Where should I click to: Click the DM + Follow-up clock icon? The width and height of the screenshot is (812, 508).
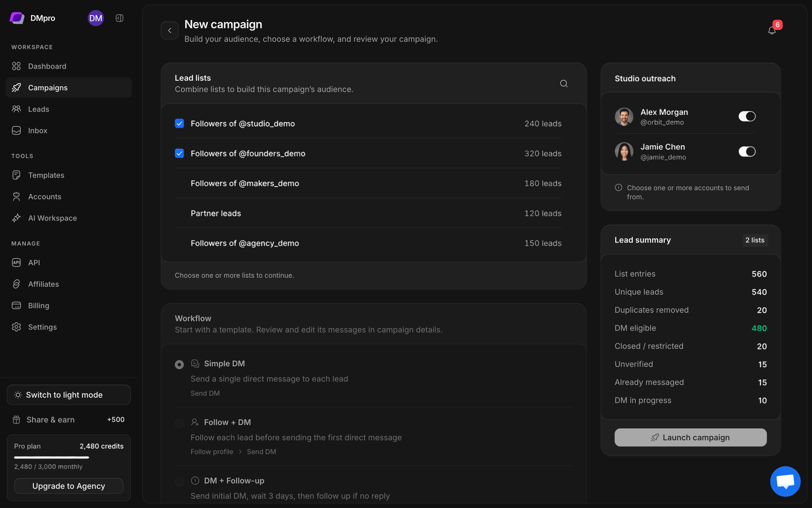[x=195, y=481]
